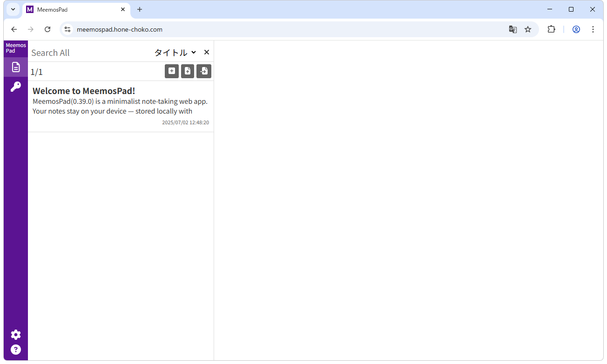Click the file upload import icon
The width and height of the screenshot is (607, 364).
click(188, 71)
